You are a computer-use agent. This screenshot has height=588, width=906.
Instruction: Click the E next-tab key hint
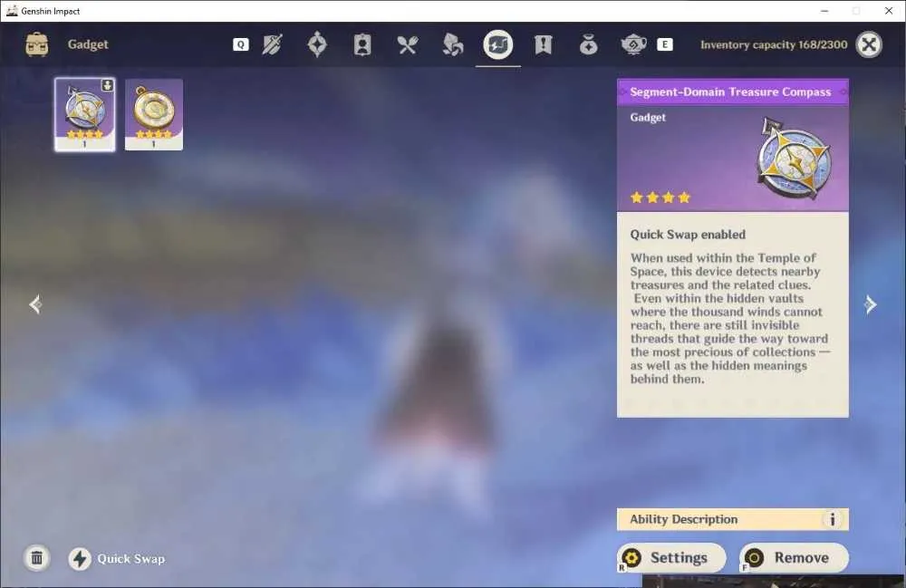pyautogui.click(x=664, y=44)
